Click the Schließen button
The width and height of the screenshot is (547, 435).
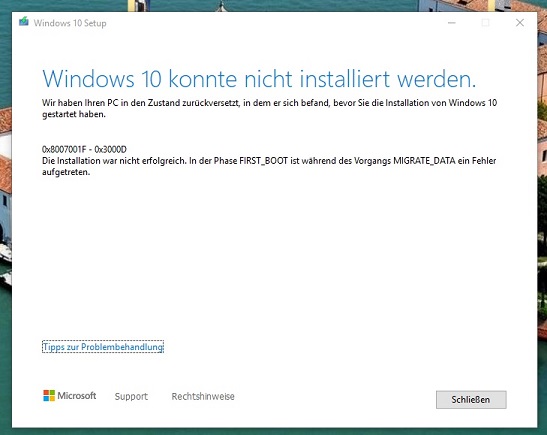(471, 399)
